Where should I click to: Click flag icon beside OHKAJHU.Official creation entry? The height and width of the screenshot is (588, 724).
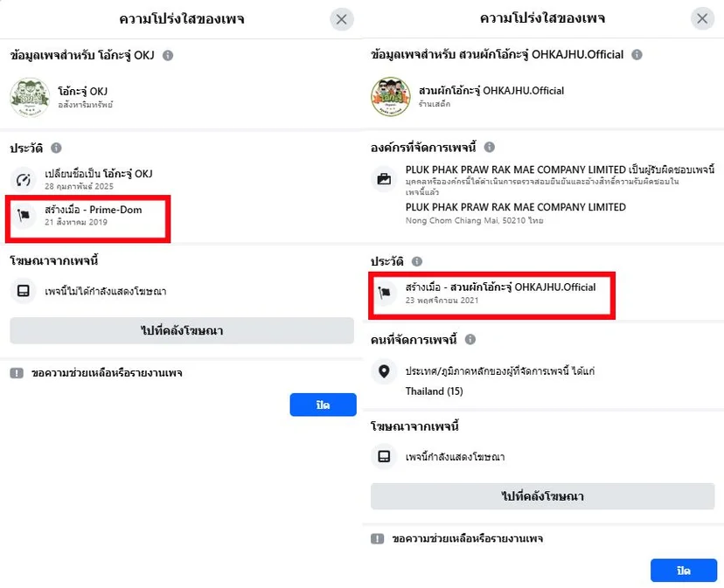point(384,293)
